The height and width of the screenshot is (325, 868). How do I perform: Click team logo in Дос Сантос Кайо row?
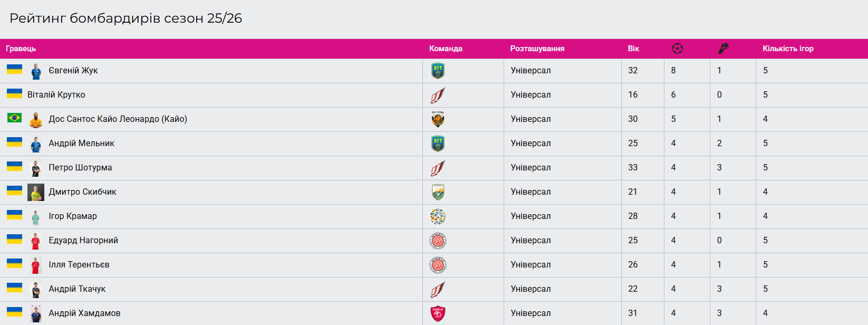438,119
